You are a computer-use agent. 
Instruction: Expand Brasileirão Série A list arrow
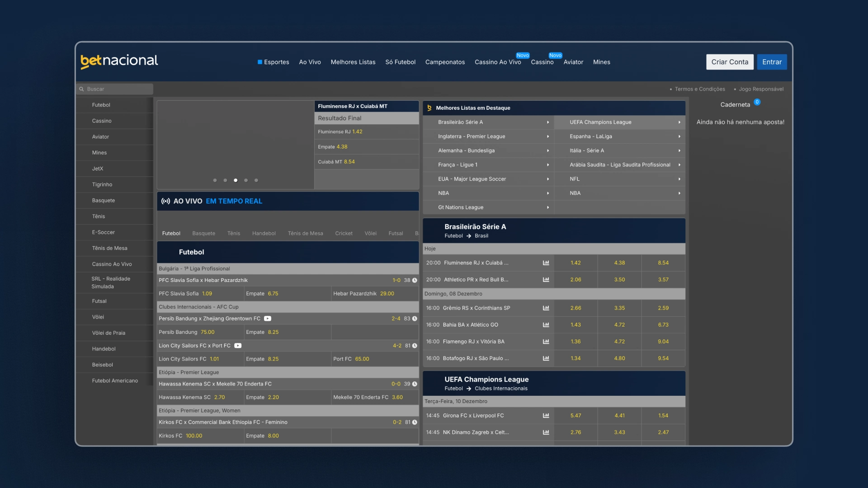click(548, 122)
